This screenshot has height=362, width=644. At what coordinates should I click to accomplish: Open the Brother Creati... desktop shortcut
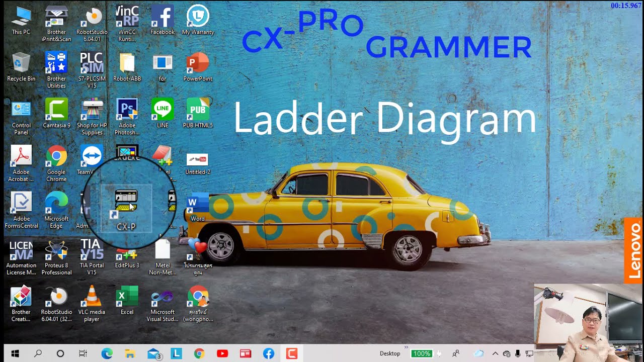tap(21, 304)
